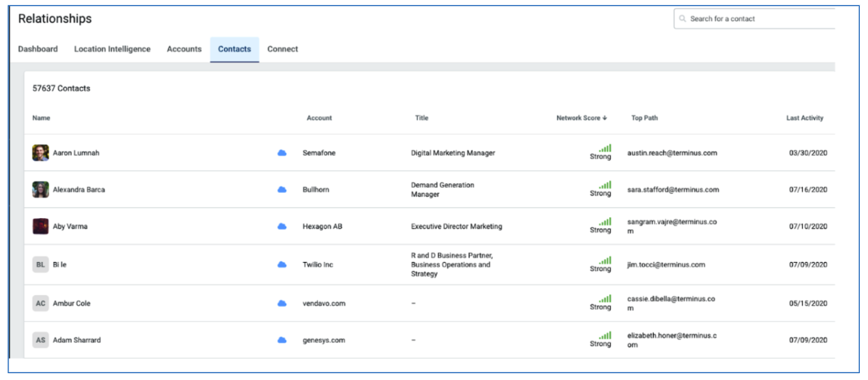Viewport: 868px width, 380px height.
Task: Click the BL initials avatar badge
Action: tap(40, 265)
